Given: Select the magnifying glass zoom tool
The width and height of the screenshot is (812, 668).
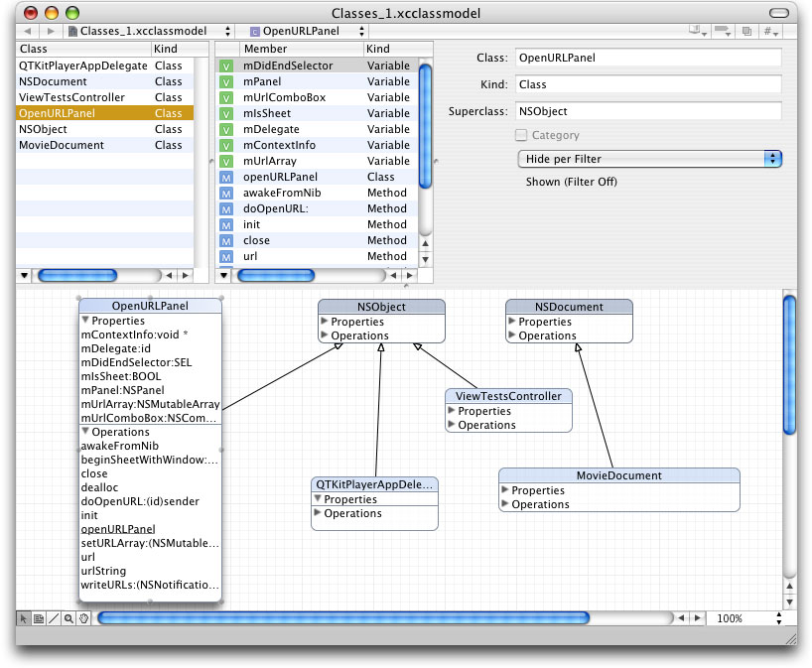Looking at the screenshot, I should [x=68, y=618].
